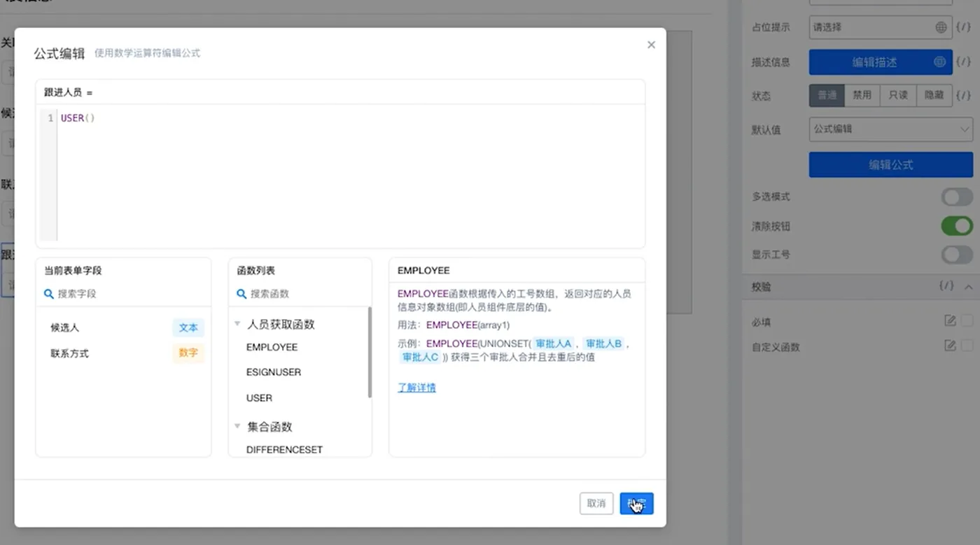Image resolution: width=980 pixels, height=545 pixels.
Task: Select the 普通 status tab
Action: tap(827, 95)
